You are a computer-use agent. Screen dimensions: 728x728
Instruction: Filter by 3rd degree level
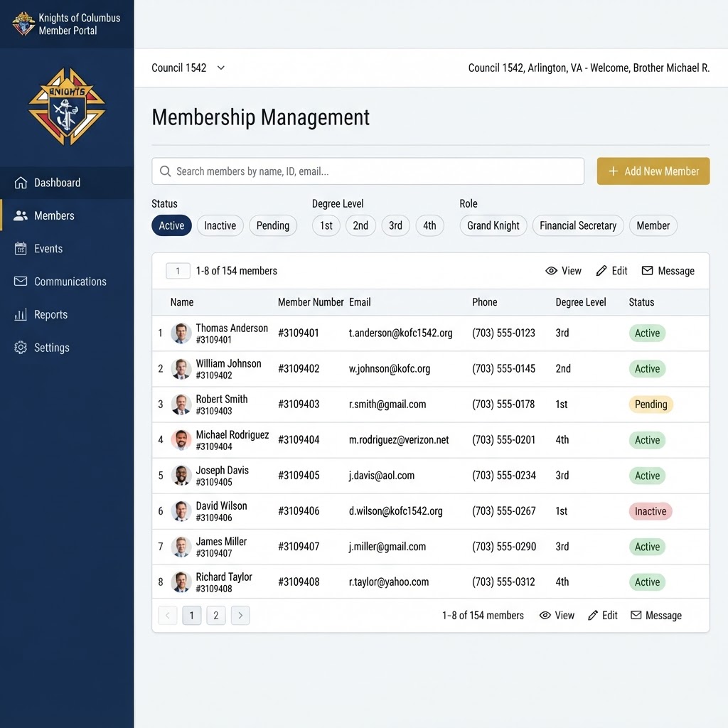click(x=395, y=225)
